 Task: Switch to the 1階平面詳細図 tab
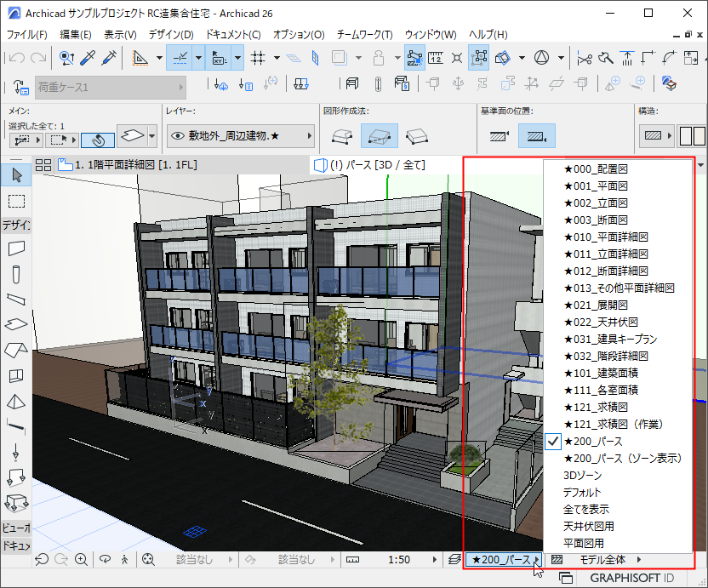click(126, 165)
